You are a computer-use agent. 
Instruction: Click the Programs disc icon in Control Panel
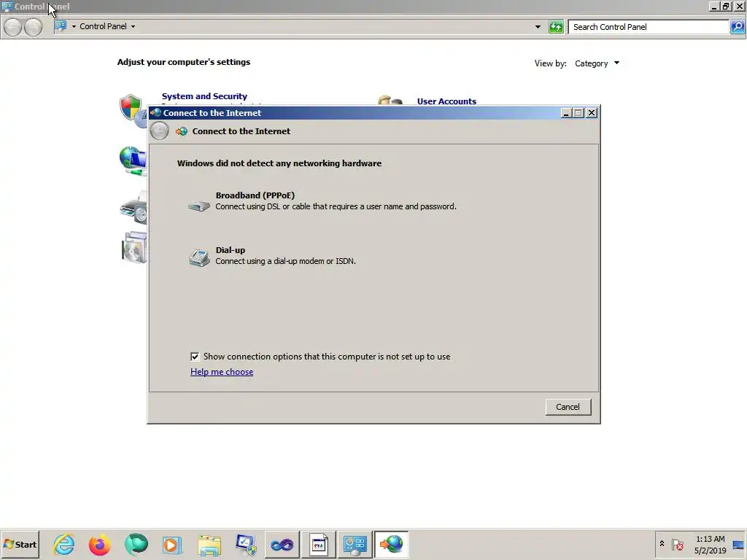(x=134, y=248)
